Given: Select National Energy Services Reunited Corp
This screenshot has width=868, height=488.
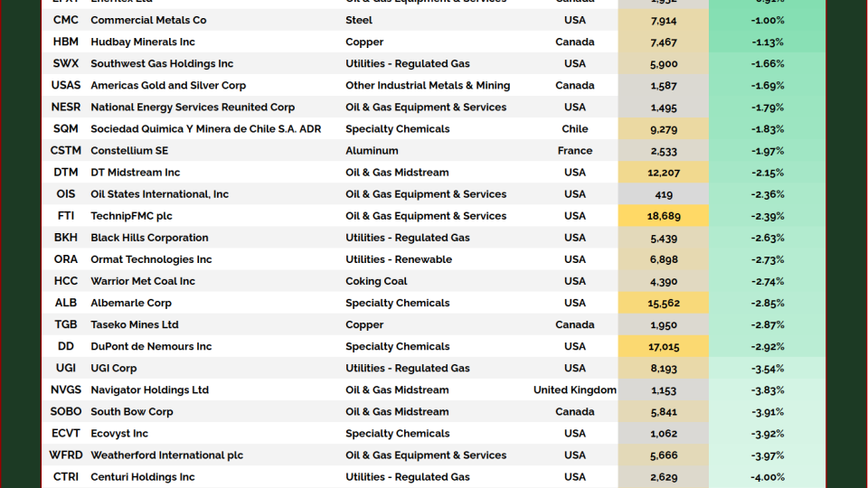Looking at the screenshot, I should 192,107.
